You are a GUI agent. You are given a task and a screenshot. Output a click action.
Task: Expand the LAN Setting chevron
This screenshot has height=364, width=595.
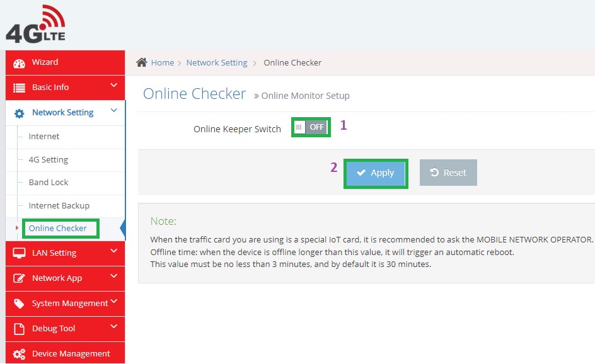pos(113,251)
